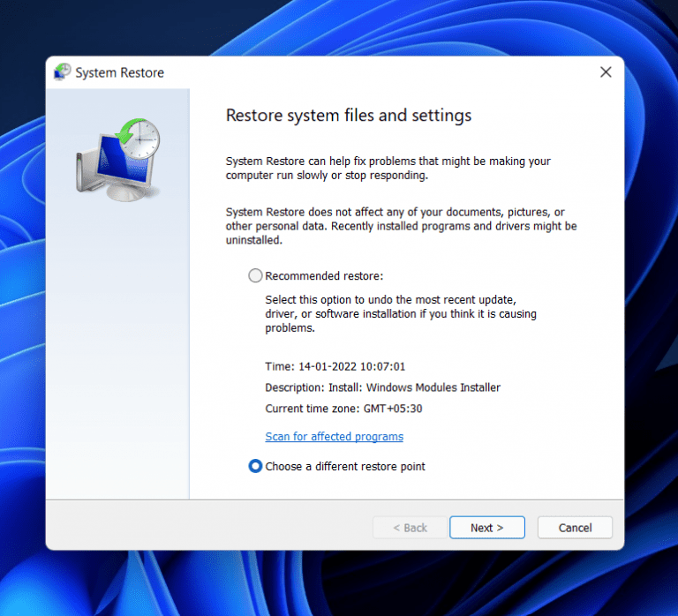Click the empty left panel below the illustration

(117, 353)
